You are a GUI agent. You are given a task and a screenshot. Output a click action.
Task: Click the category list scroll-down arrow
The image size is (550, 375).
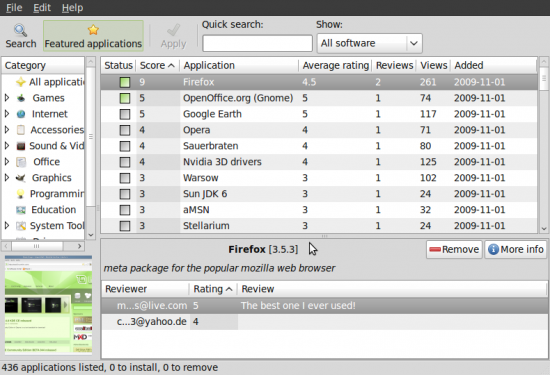[91, 235]
